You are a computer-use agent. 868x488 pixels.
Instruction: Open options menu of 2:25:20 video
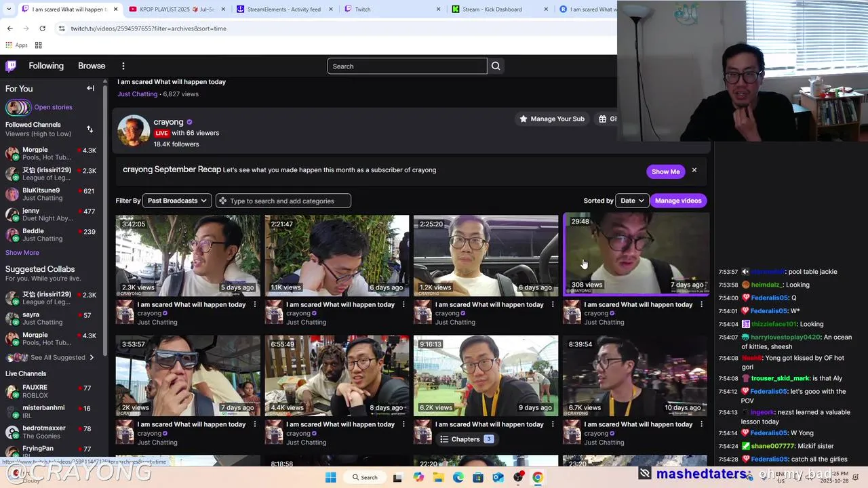[x=553, y=304]
